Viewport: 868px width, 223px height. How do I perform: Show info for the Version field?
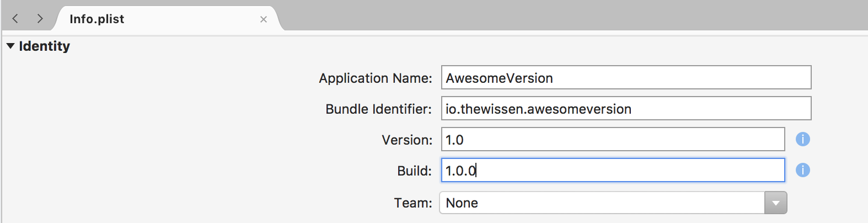coord(803,139)
